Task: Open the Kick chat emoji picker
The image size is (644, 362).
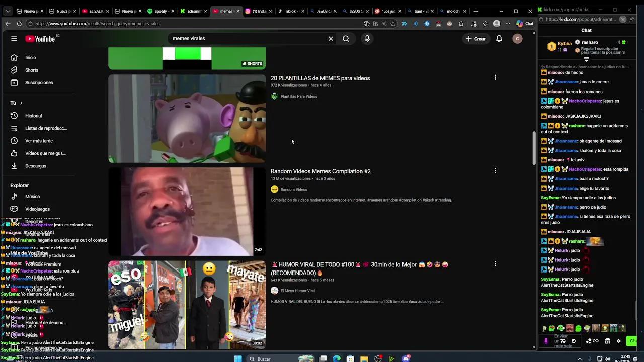Action: click(x=574, y=341)
